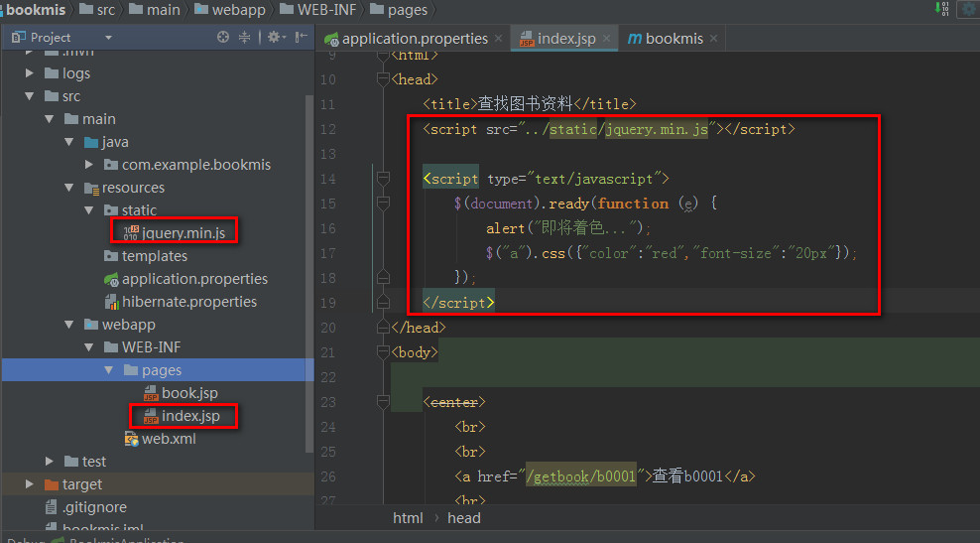Screen dimensions: 980x543
Task: Click the /getbook/b0001 href value in code
Action: (x=580, y=476)
